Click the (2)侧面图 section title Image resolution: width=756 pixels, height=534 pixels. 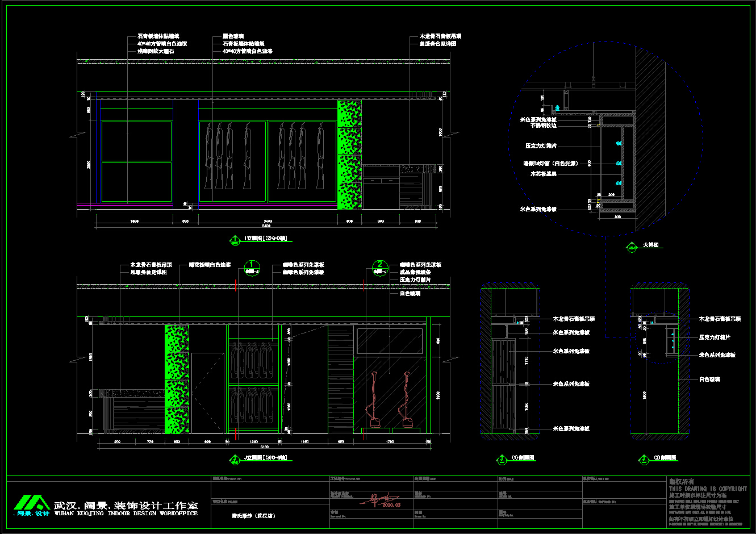[x=664, y=458]
